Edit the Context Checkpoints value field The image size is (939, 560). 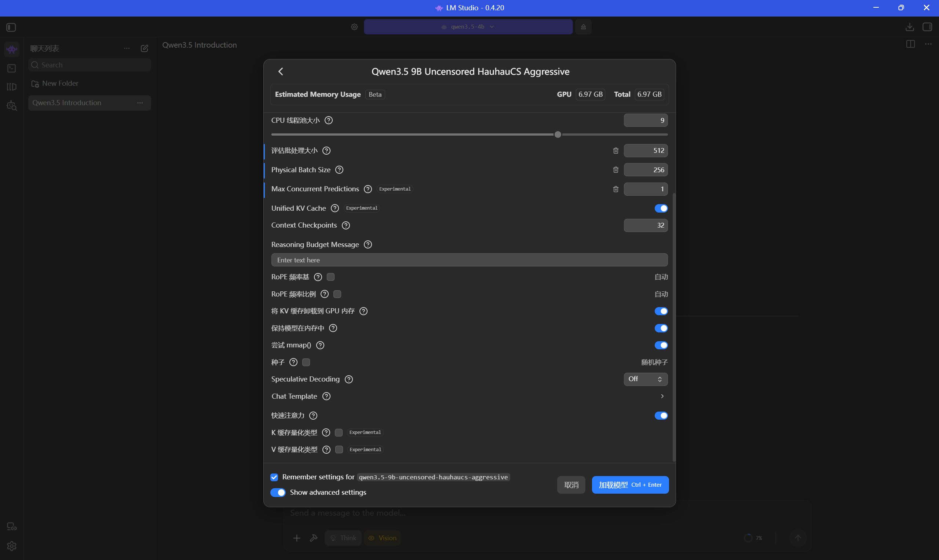(x=646, y=225)
